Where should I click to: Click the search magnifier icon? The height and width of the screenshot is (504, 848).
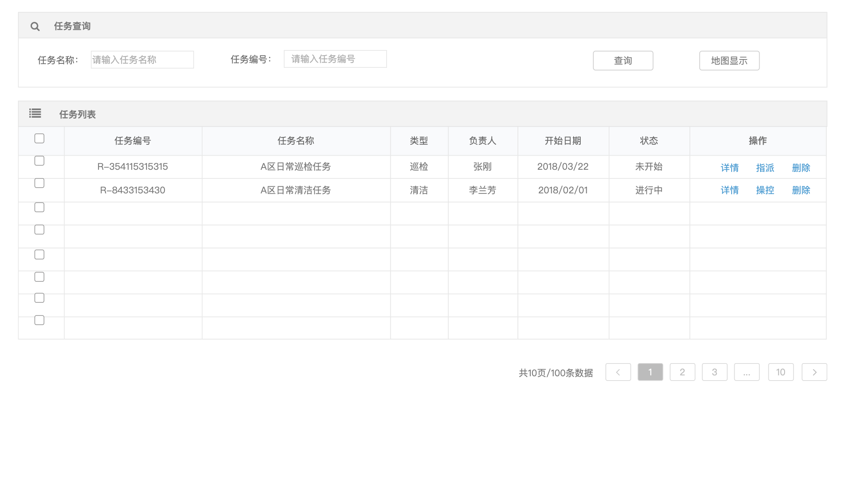[35, 27]
